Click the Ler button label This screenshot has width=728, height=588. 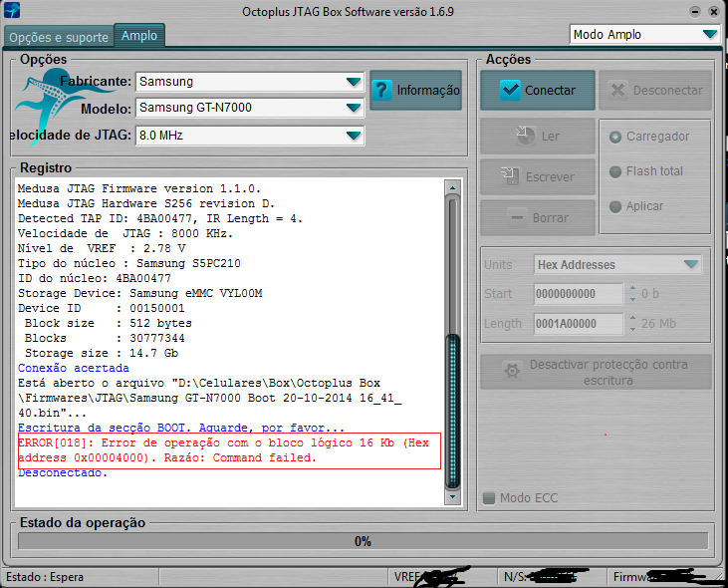[x=550, y=137]
